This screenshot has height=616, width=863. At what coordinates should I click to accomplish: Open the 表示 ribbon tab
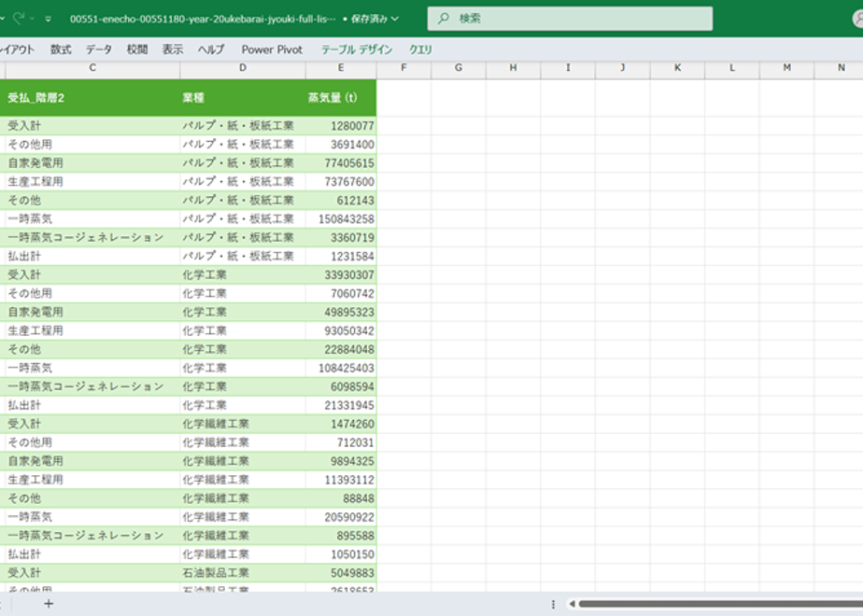(172, 49)
